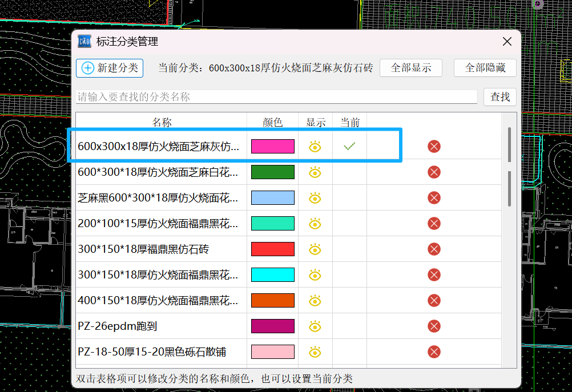Click the 查找 search button

(x=500, y=97)
